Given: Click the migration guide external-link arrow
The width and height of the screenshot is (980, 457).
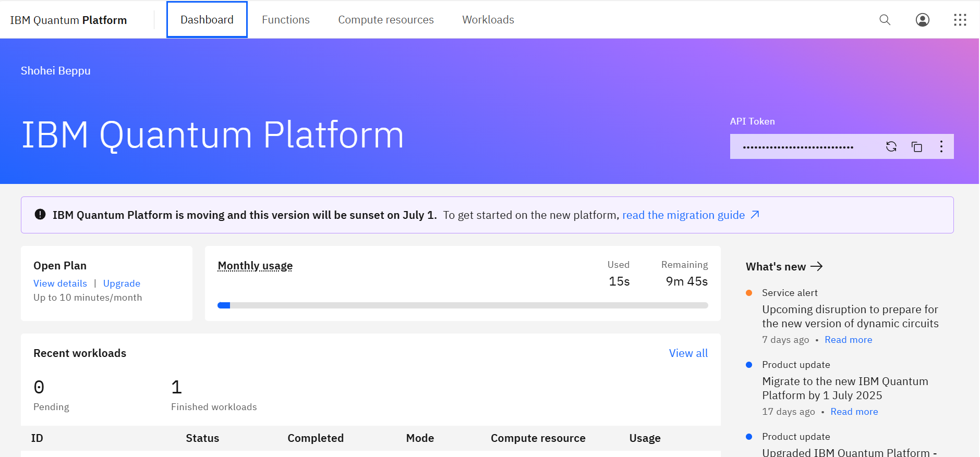Looking at the screenshot, I should [x=755, y=215].
